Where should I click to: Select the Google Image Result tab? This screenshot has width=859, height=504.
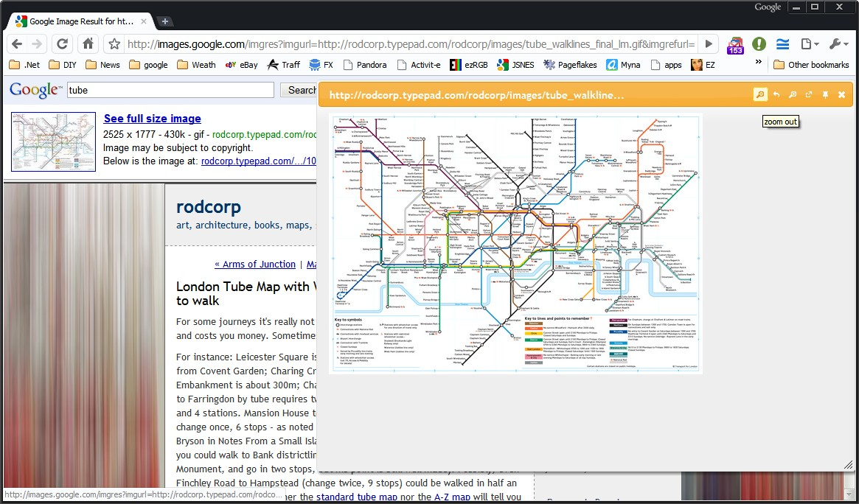pyautogui.click(x=80, y=21)
